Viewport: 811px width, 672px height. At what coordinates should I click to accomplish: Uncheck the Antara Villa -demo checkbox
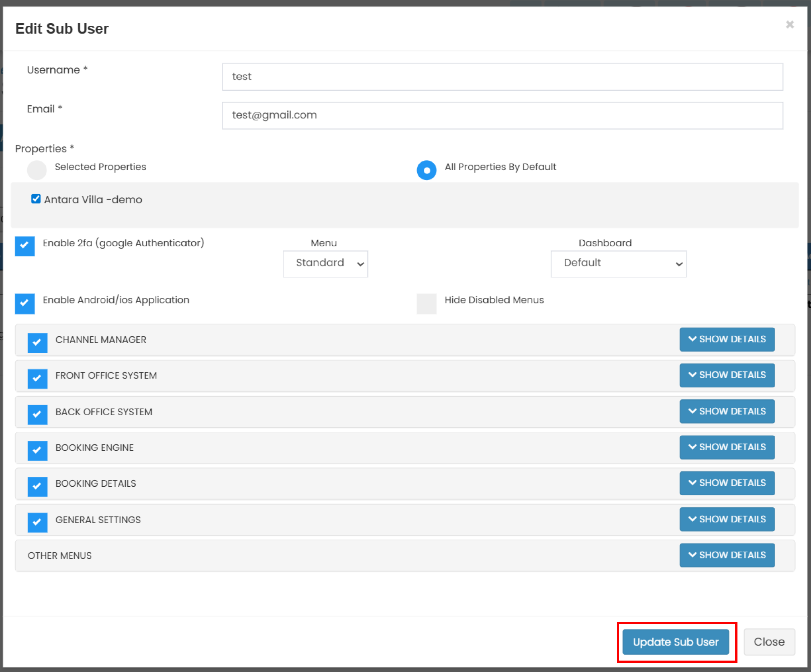[x=36, y=199]
